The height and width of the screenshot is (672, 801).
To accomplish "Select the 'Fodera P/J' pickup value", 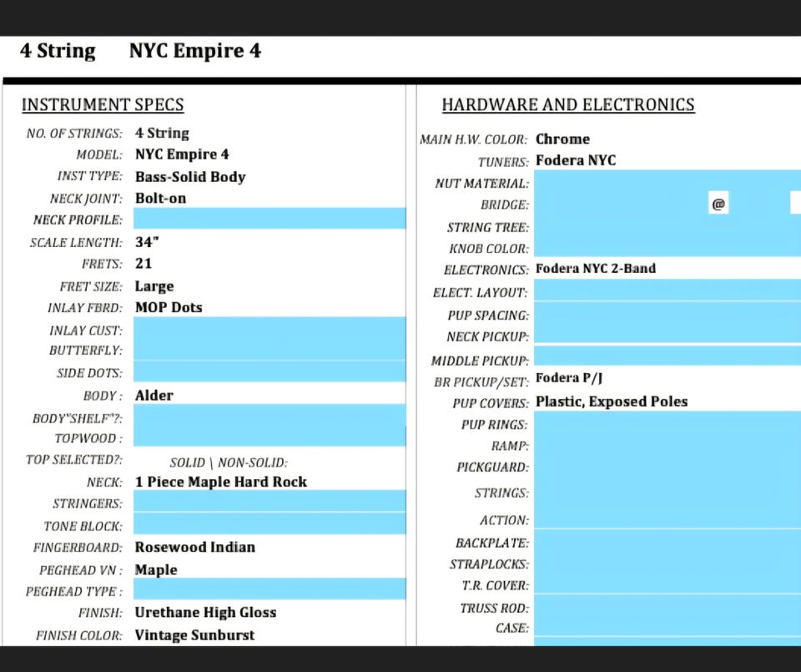I will coord(569,378).
